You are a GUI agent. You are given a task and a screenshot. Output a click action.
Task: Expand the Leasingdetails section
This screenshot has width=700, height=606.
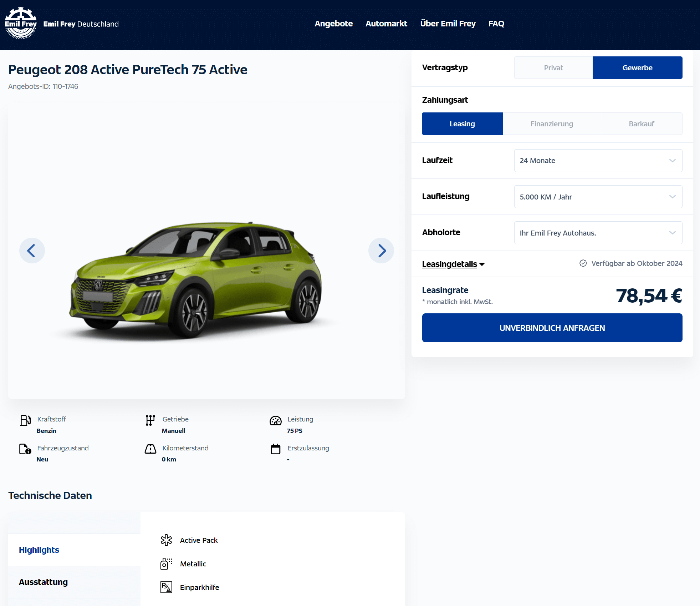453,264
